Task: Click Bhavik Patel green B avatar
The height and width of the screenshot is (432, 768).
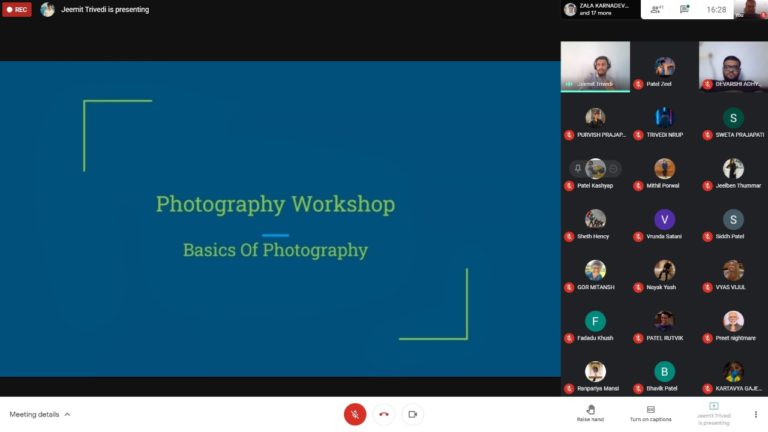Action: [665, 372]
